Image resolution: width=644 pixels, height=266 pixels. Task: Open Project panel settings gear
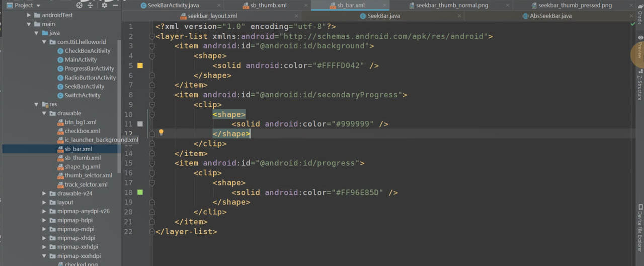tap(104, 6)
